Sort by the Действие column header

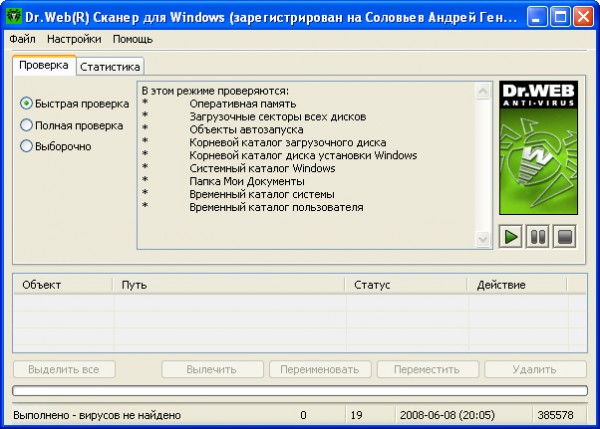pos(517,285)
